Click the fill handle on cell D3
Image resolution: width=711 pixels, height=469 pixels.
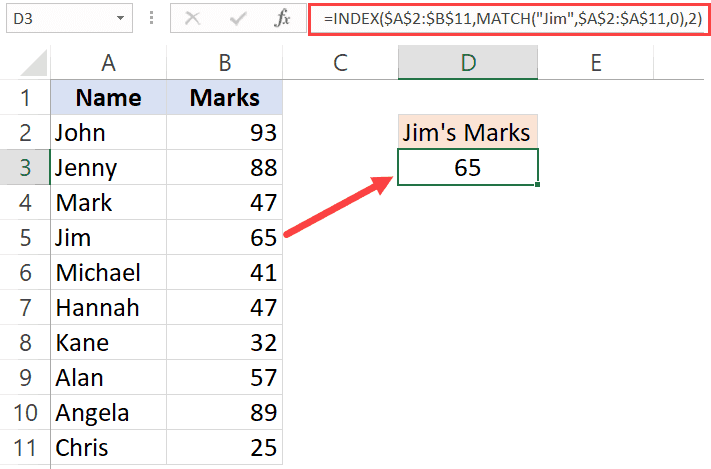(537, 185)
